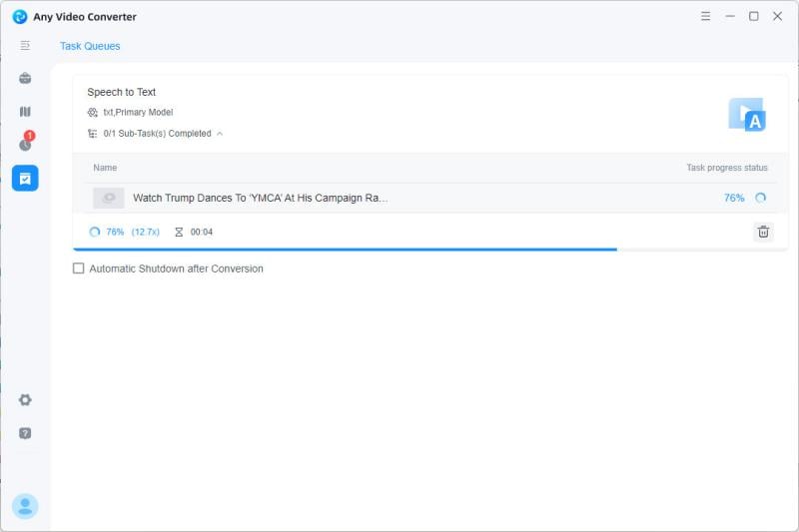Click the txt,Primary Model label
Viewport: 799px width, 532px height.
pyautogui.click(x=138, y=113)
